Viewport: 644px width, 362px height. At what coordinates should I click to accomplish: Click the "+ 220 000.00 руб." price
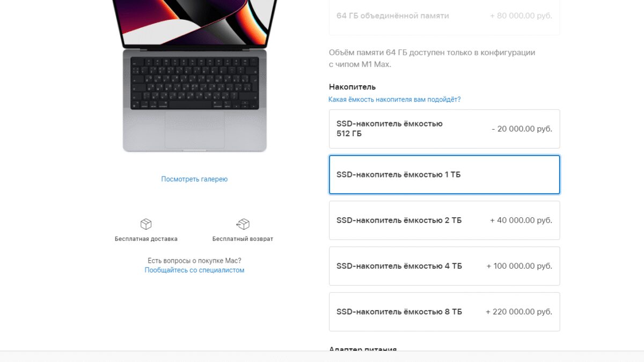[519, 312]
